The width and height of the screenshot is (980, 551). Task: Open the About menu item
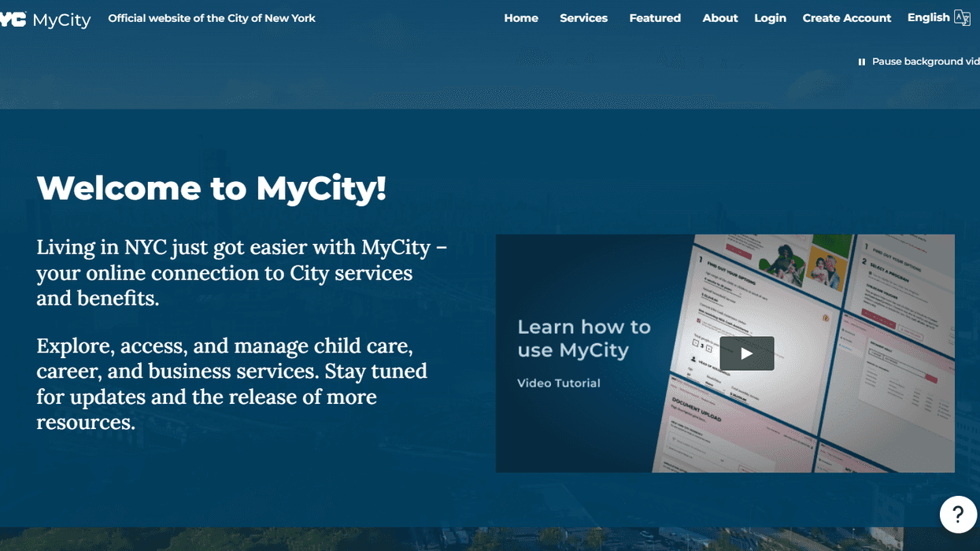pos(720,18)
